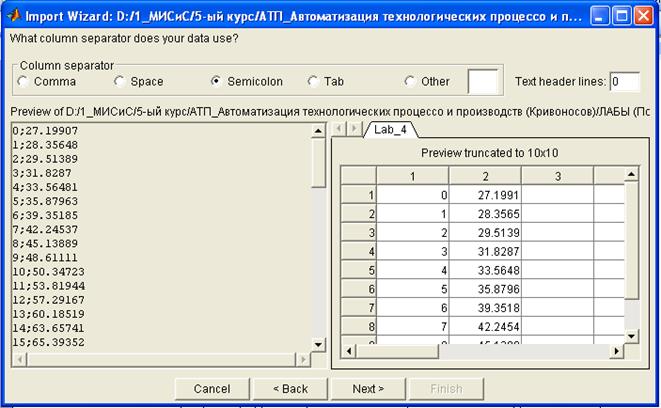Click the Cancel button
This screenshot has height=408, width=661.
212,388
